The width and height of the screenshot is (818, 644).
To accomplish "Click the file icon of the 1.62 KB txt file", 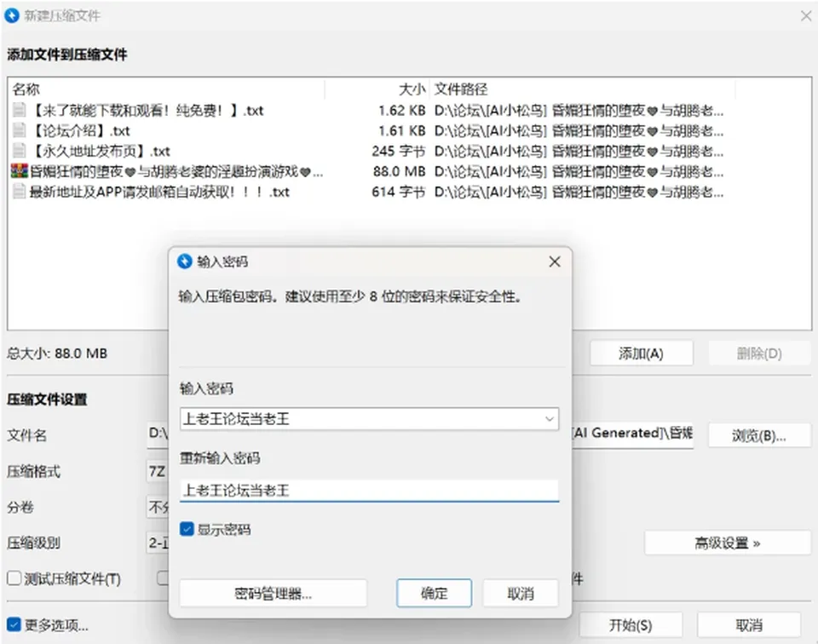I will [20, 110].
